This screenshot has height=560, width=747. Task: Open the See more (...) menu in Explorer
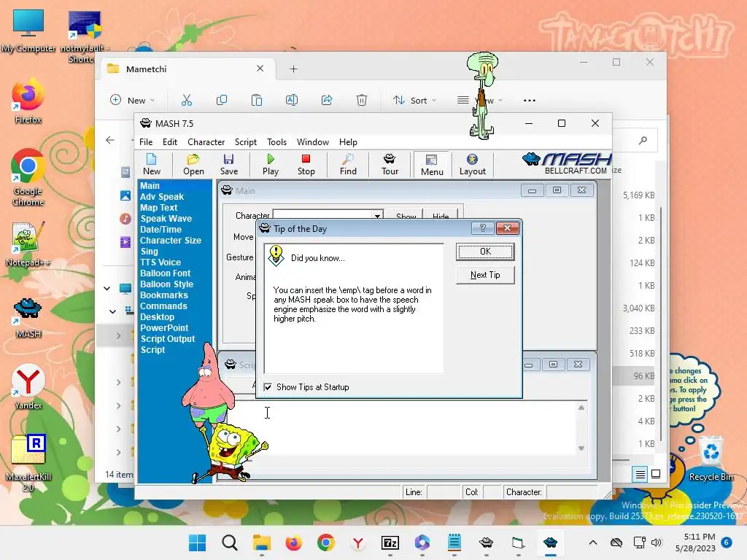pos(530,100)
